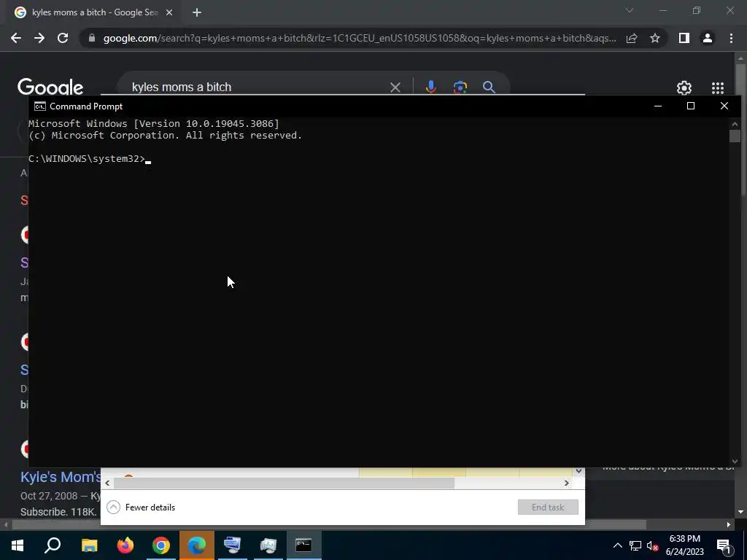The width and height of the screenshot is (747, 560).
Task: Open Kyle's Mom's search result link
Action: tap(61, 477)
